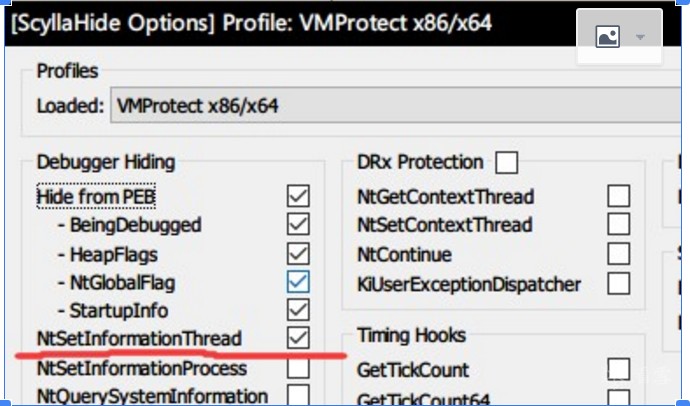The image size is (690, 406).
Task: Toggle the HeapFlags checkbox
Action: click(298, 253)
